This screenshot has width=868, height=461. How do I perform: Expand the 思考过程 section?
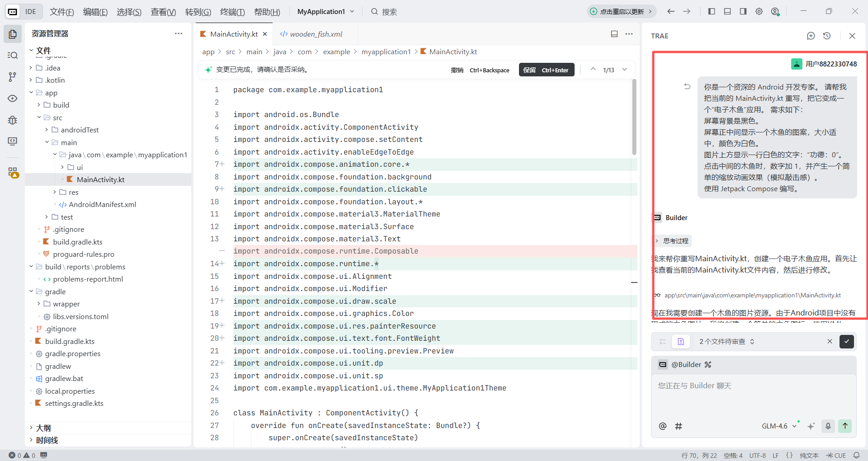coord(673,241)
